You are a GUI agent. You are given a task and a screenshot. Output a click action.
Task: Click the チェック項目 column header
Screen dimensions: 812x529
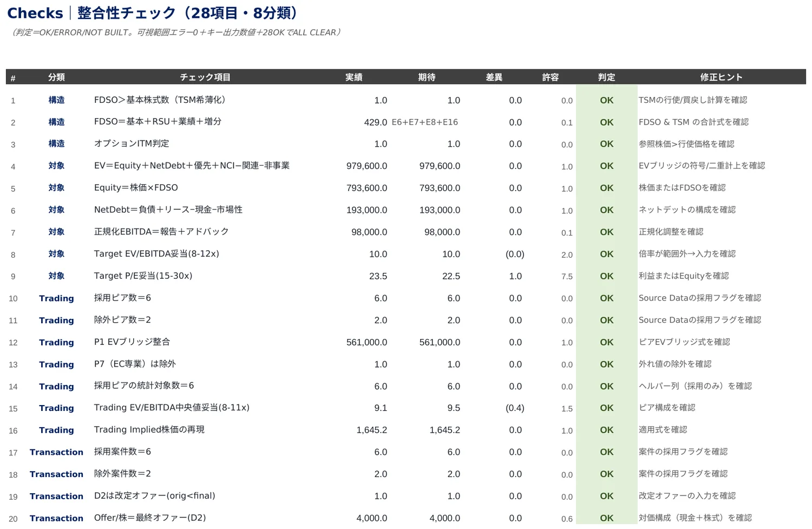[x=205, y=77]
